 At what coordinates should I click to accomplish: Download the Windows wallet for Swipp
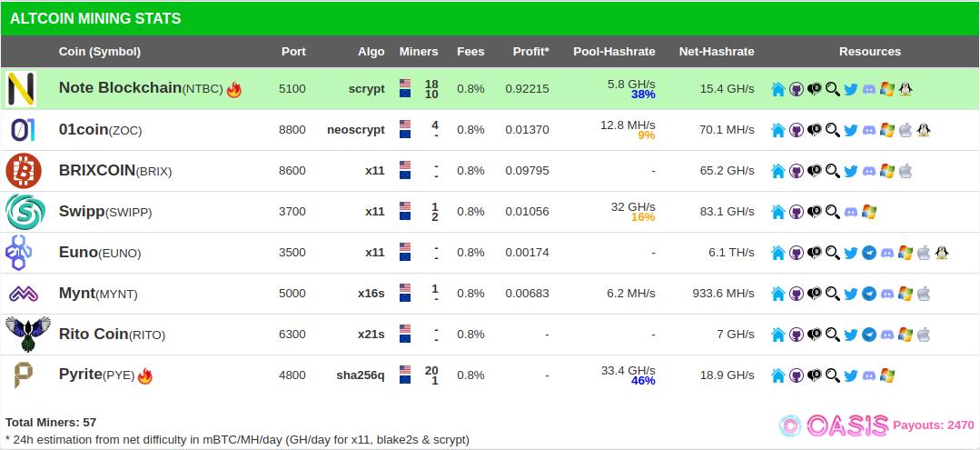[x=869, y=212]
